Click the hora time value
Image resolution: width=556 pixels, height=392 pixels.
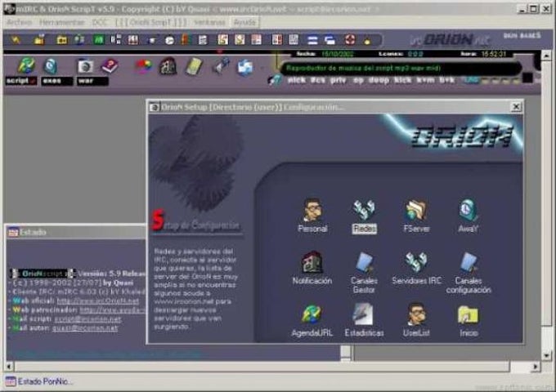coord(495,54)
